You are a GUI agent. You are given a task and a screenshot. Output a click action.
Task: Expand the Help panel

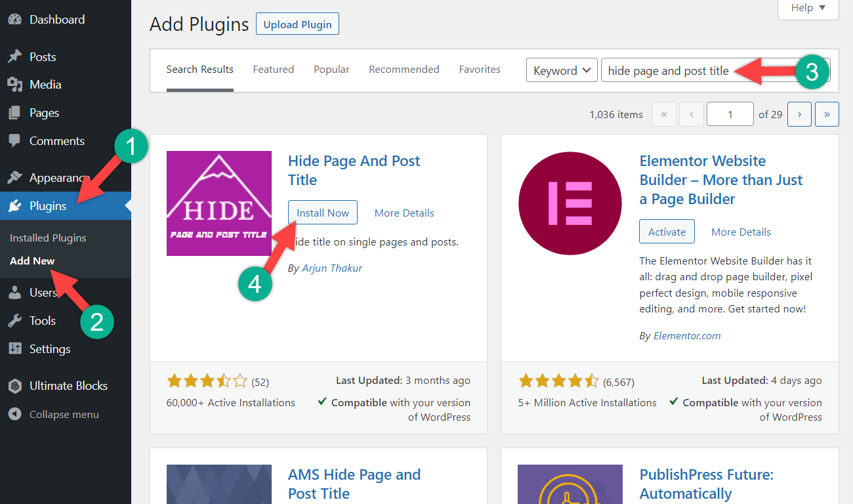click(x=808, y=8)
